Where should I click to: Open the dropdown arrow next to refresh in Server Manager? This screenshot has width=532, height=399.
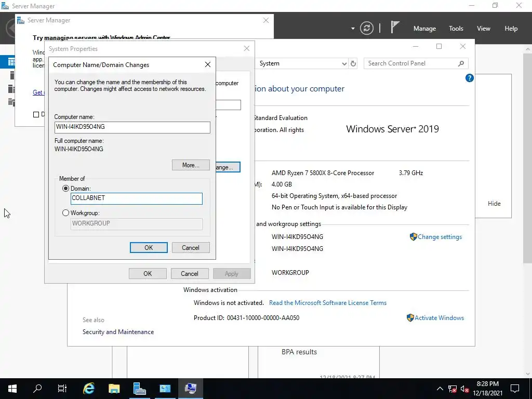[353, 29]
